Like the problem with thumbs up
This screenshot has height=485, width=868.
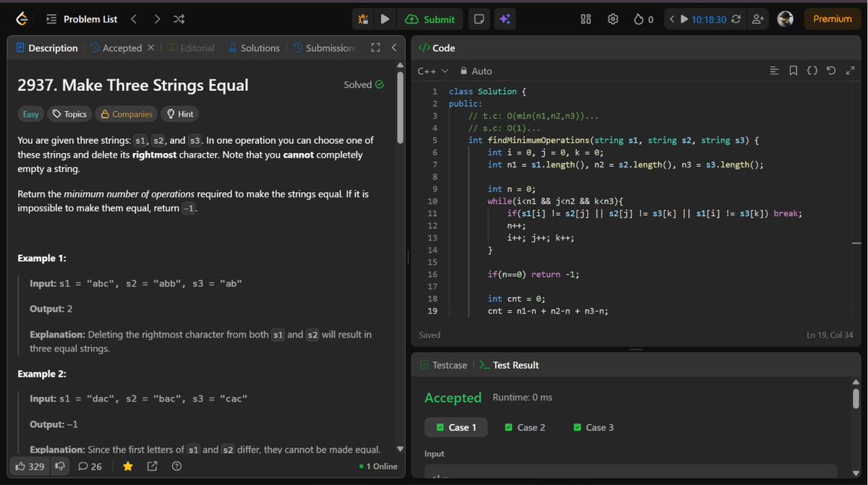coord(30,466)
